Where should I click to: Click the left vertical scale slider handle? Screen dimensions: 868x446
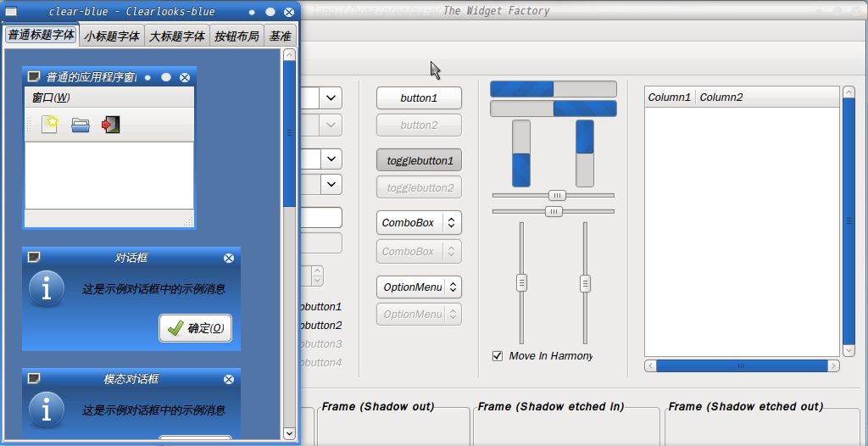tap(521, 282)
